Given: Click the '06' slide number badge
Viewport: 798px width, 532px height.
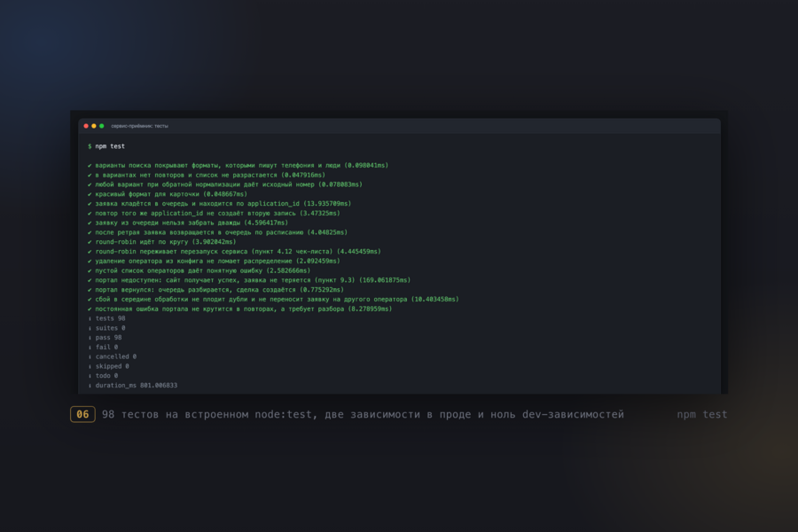Looking at the screenshot, I should 82,414.
